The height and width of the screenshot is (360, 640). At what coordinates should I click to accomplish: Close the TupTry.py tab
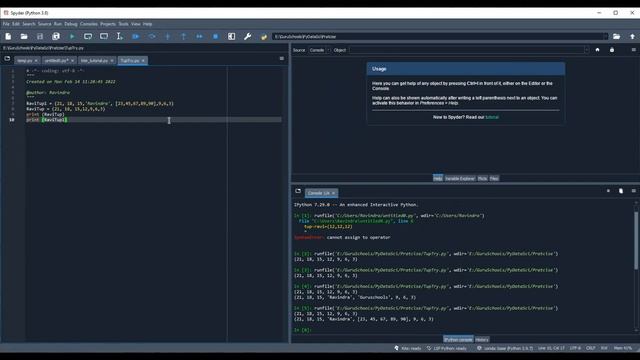(143, 60)
